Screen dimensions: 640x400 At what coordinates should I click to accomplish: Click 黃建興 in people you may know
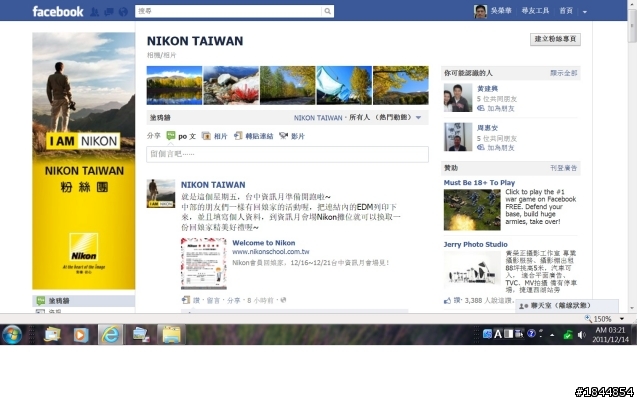(487, 89)
